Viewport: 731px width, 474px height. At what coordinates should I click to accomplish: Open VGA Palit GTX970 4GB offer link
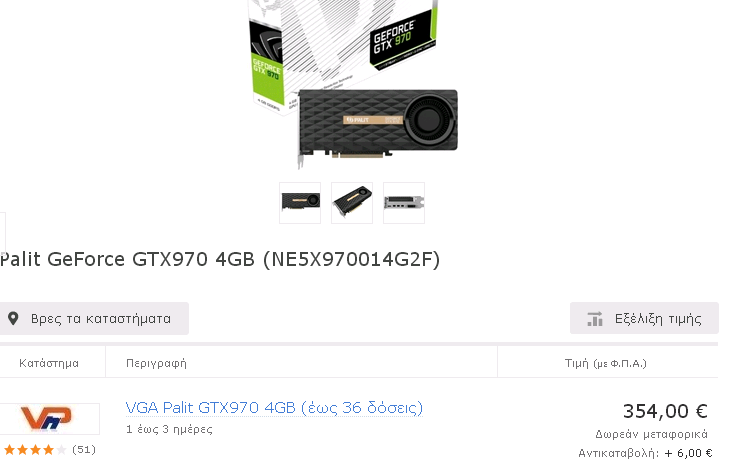point(274,408)
